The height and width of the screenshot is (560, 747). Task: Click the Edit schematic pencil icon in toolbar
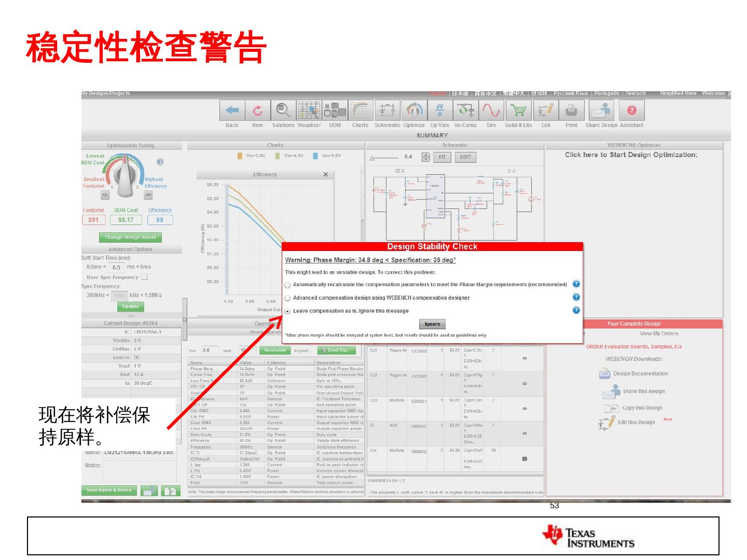point(545,110)
